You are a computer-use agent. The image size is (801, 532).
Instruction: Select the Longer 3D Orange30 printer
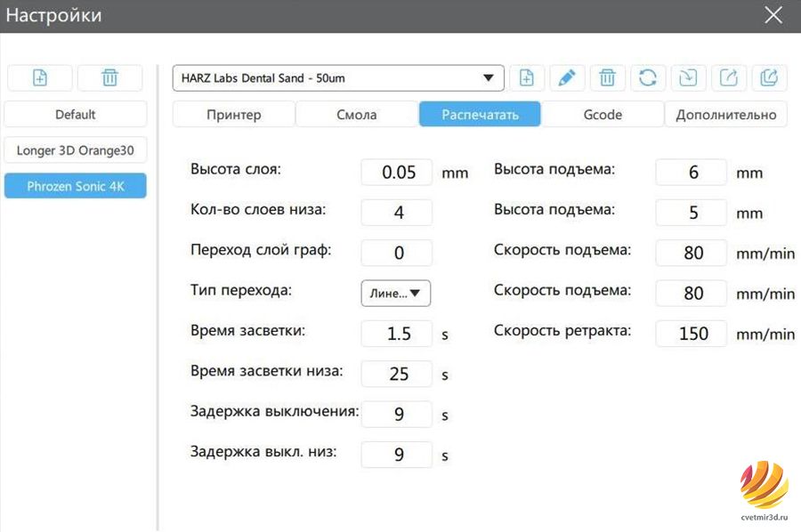(76, 150)
